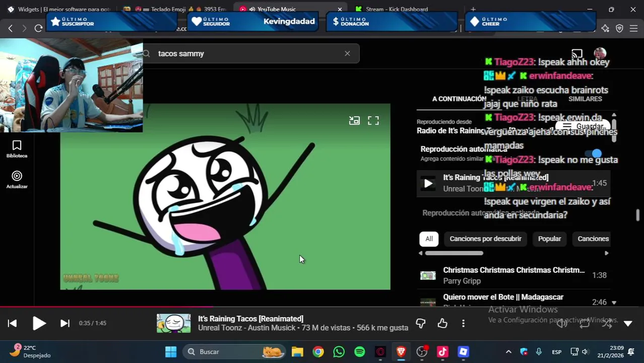The height and width of the screenshot is (363, 644).
Task: Reload the page with the refresh icon
Action: pos(38,28)
